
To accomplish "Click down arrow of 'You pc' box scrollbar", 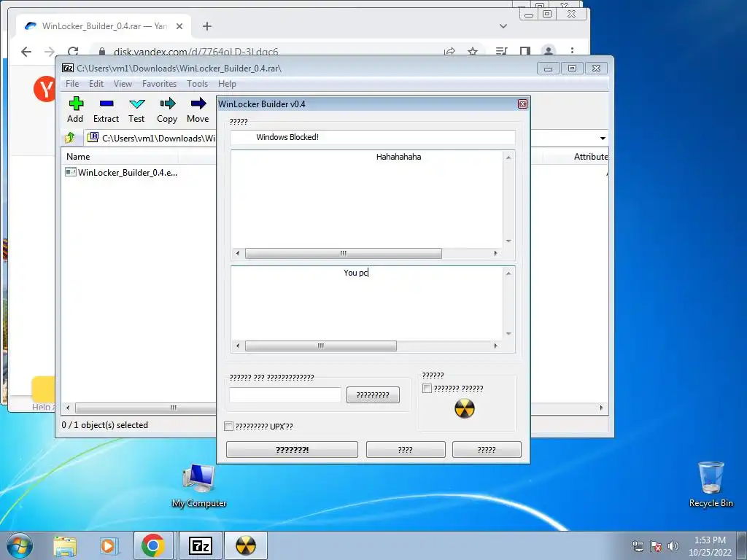I will click(x=508, y=334).
